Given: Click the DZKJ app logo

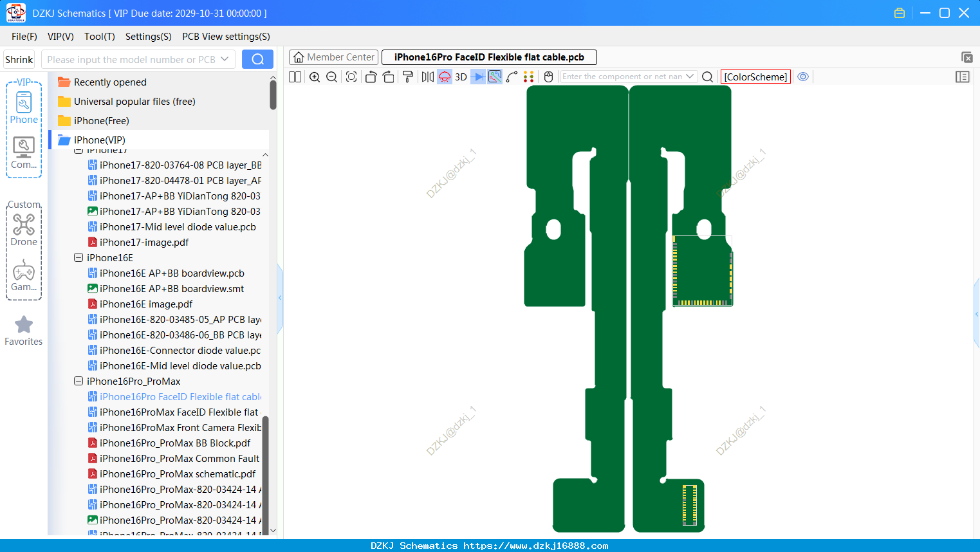Looking at the screenshot, I should tap(15, 13).
